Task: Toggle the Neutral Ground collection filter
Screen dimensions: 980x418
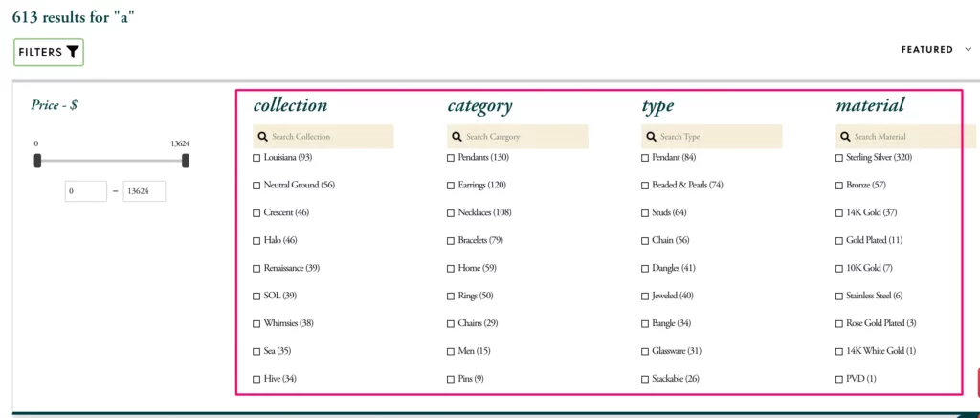Action: 256,185
